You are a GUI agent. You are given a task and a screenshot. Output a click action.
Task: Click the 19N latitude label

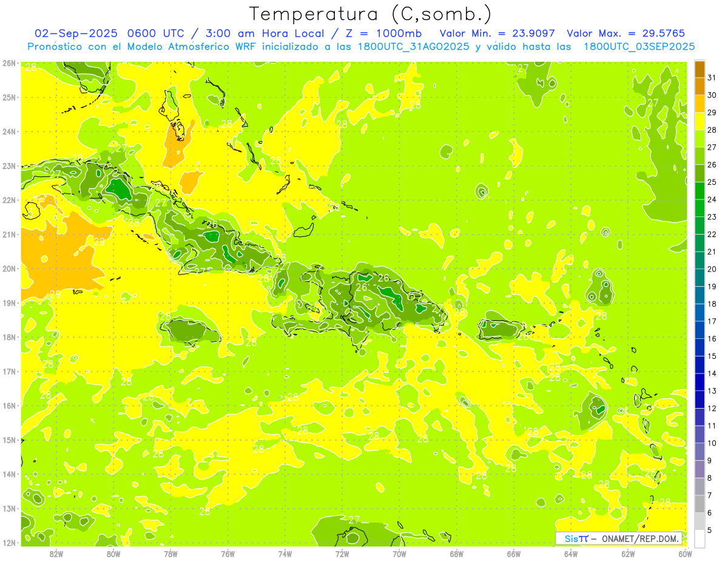(8, 303)
